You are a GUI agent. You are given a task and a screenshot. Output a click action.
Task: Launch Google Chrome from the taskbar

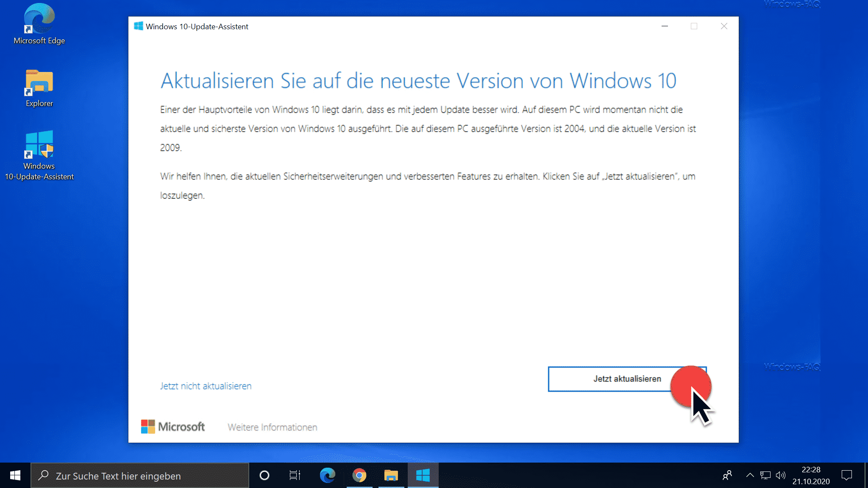point(359,475)
